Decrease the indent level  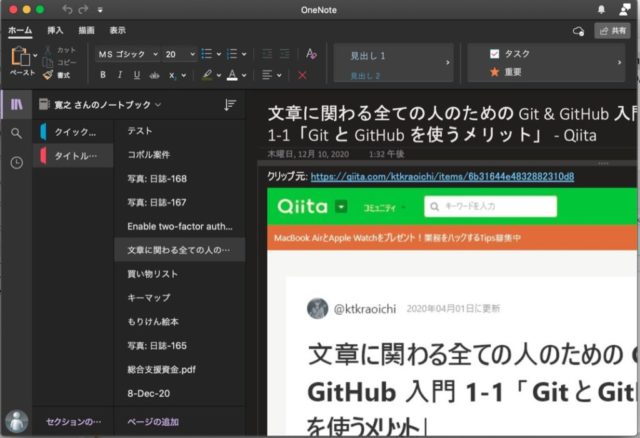[x=267, y=54]
